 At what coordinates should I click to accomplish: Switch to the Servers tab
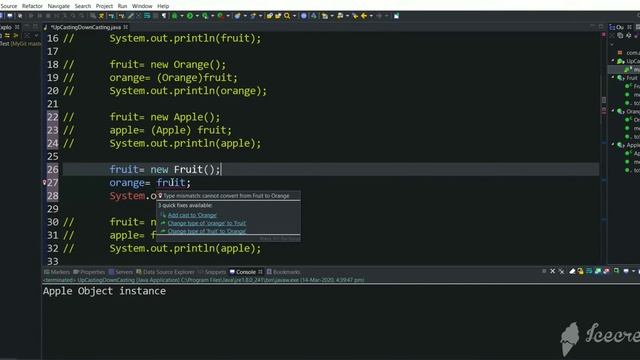(x=121, y=272)
